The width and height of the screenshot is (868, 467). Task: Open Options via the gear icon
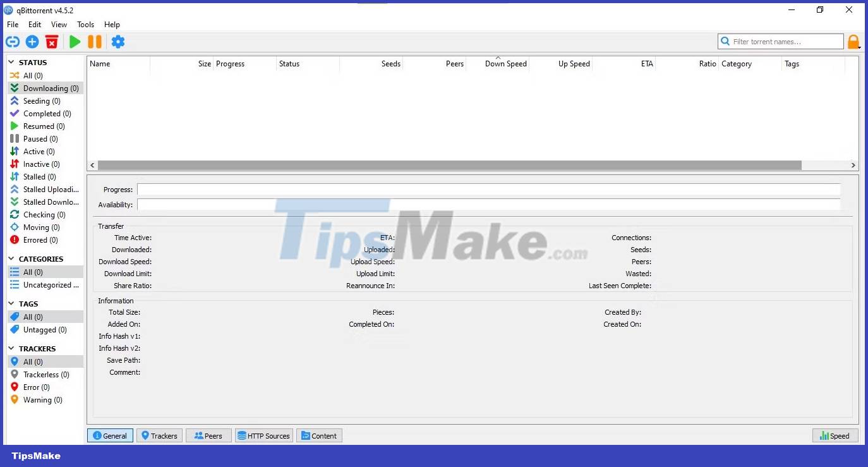click(x=118, y=42)
